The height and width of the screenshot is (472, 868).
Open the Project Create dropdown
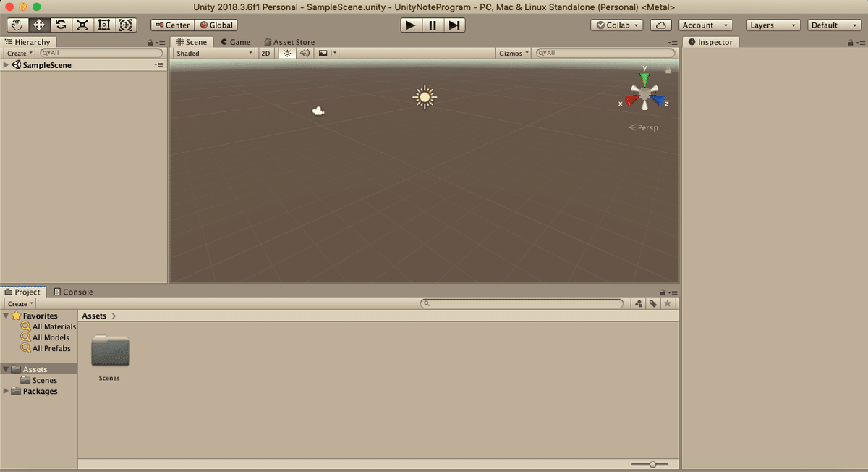coord(19,304)
